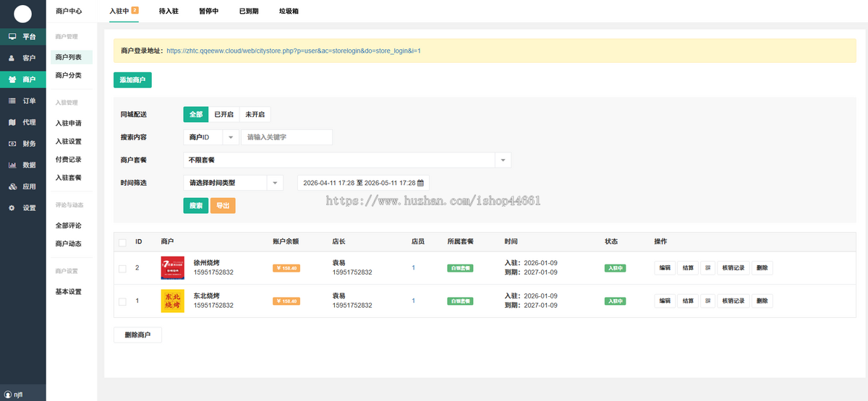Image resolution: width=868 pixels, height=401 pixels.
Task: Switch to the 暂停中 tab
Action: pyautogui.click(x=208, y=12)
